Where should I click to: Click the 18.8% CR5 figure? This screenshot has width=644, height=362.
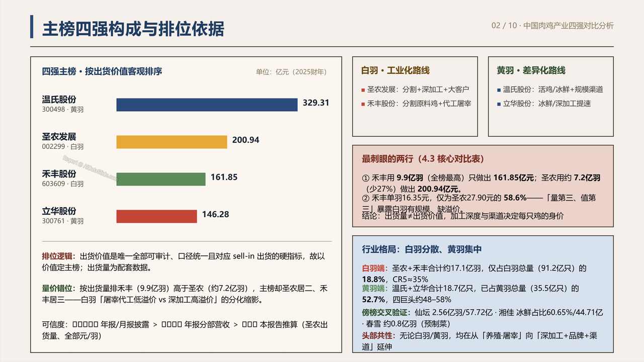pos(395,279)
